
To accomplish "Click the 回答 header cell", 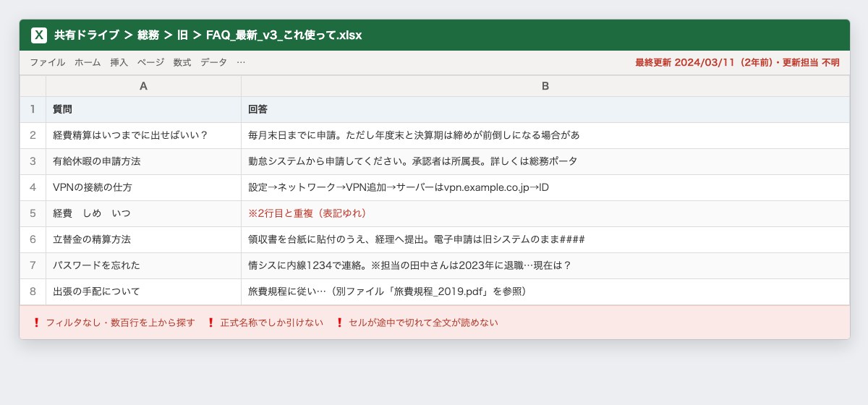I will [x=545, y=109].
